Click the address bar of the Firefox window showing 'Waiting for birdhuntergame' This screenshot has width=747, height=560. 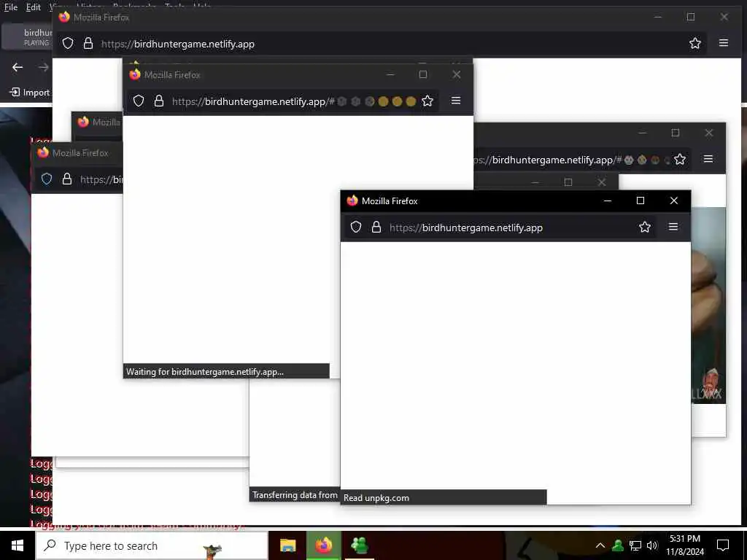coord(282,101)
